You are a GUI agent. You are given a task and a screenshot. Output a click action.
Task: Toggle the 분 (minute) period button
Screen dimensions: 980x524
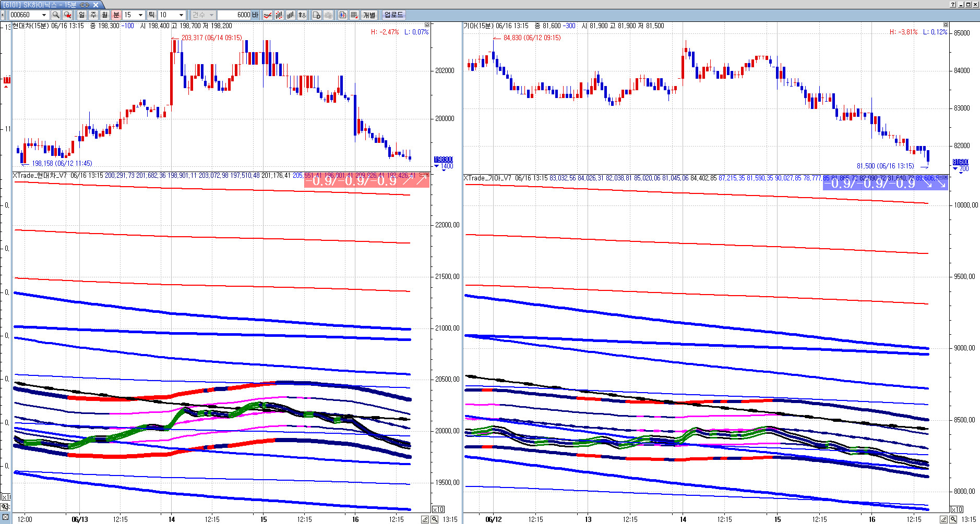116,15
